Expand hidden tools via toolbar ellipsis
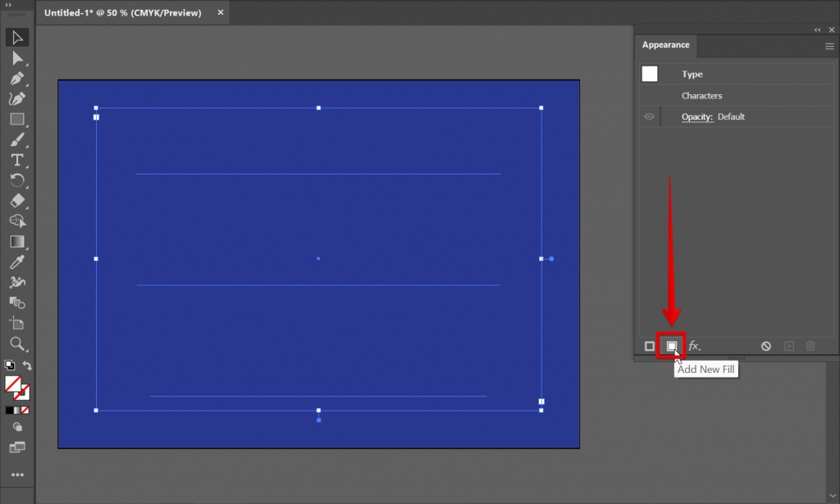This screenshot has width=840, height=504. [17, 474]
